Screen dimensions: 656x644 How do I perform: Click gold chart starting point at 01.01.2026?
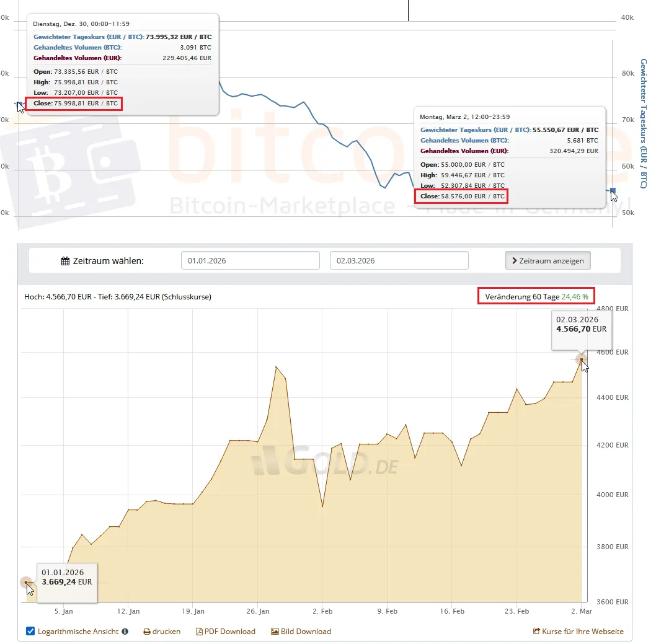[x=25, y=582]
